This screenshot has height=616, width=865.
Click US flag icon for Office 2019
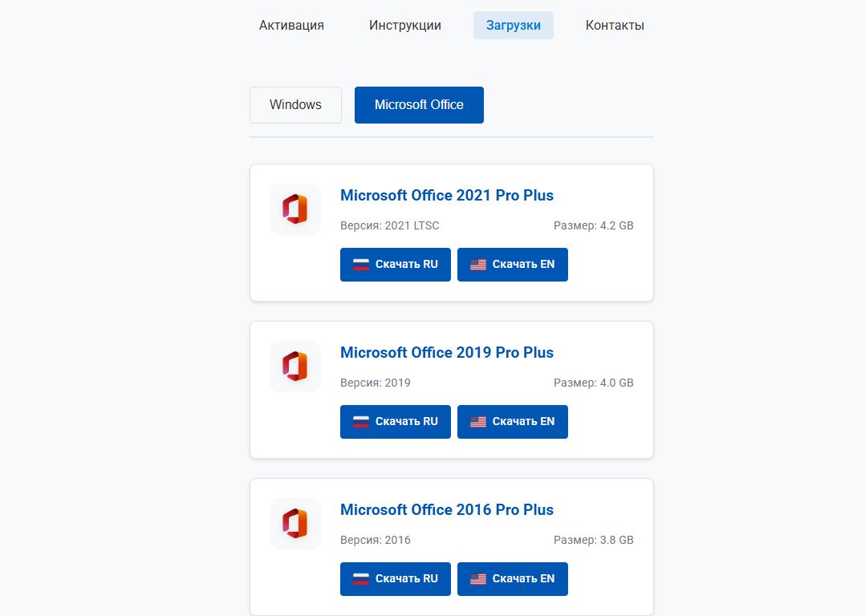coord(478,422)
